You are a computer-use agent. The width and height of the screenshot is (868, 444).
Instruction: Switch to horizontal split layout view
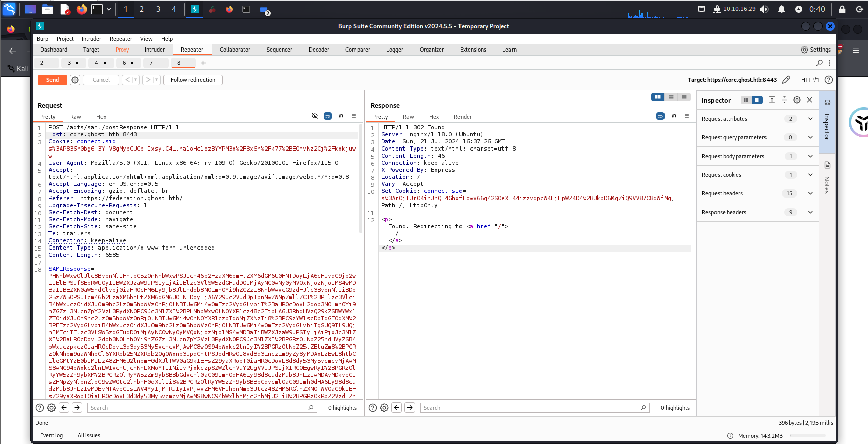pyautogui.click(x=671, y=97)
